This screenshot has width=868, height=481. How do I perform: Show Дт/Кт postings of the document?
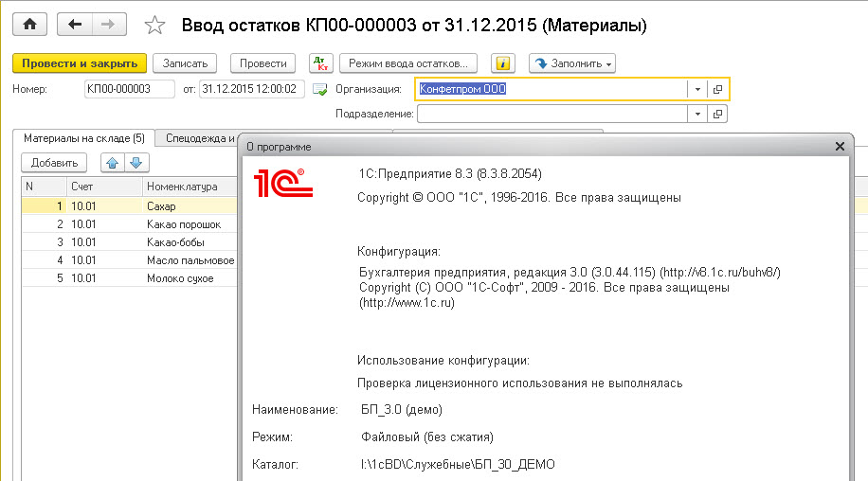point(321,63)
